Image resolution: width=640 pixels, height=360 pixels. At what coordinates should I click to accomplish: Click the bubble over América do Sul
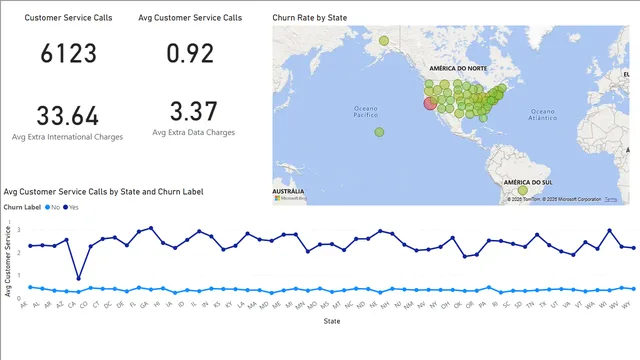tap(523, 190)
